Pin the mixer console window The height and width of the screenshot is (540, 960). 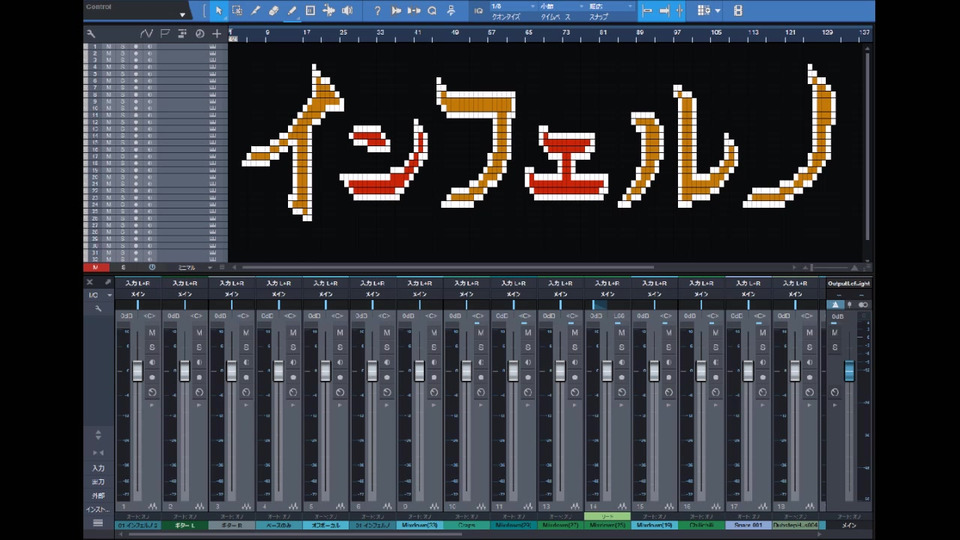click(108, 282)
